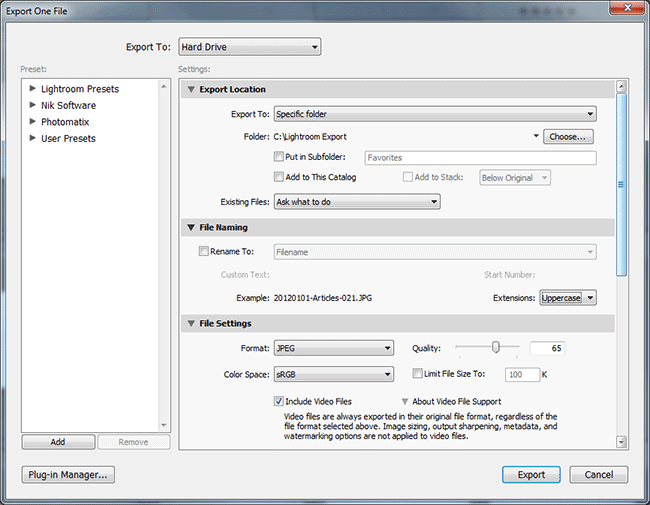Click the Quality slider handle

(495, 347)
